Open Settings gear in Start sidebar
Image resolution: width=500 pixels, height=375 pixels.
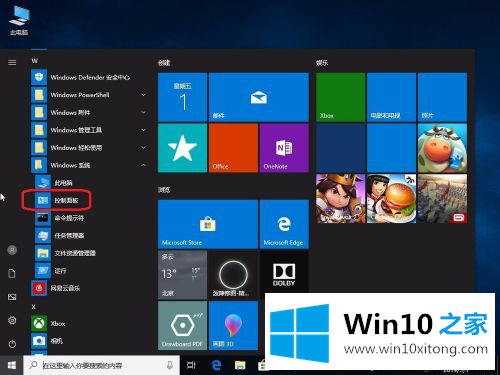point(12,320)
